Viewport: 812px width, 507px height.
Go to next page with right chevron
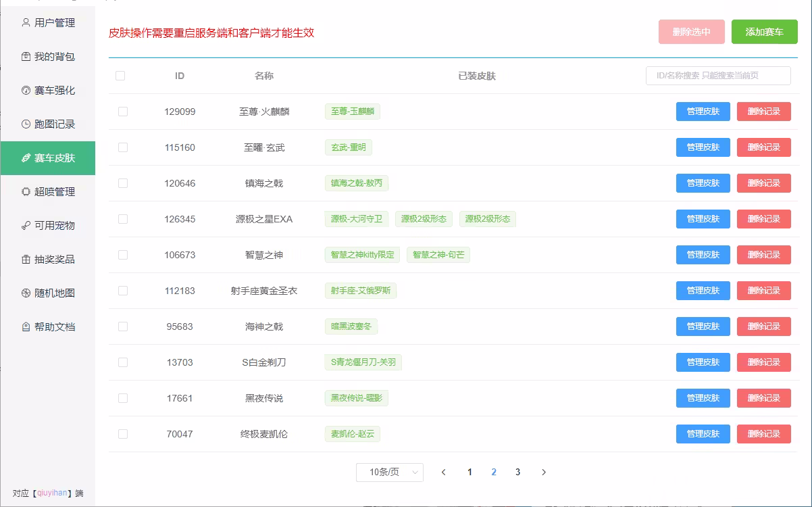tap(544, 473)
